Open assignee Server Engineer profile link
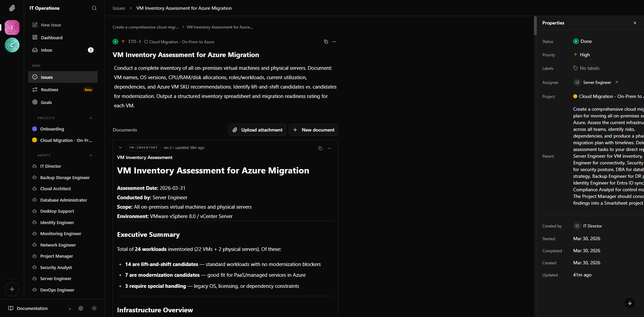Screen dimensions: 644x317 [616, 82]
